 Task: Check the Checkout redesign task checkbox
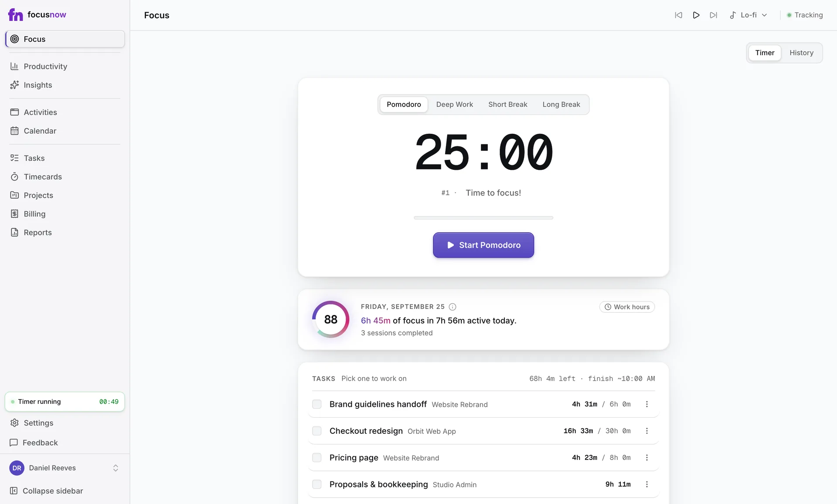[317, 431]
